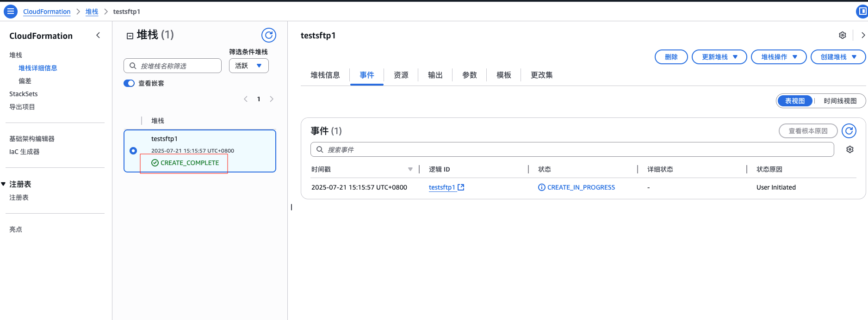Open the Outputs tab
868x320 pixels.
pyautogui.click(x=435, y=75)
